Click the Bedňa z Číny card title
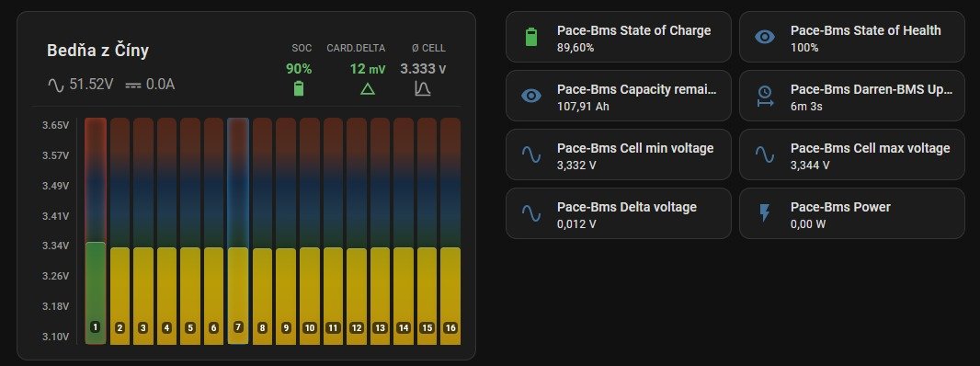The image size is (980, 366). (x=97, y=51)
